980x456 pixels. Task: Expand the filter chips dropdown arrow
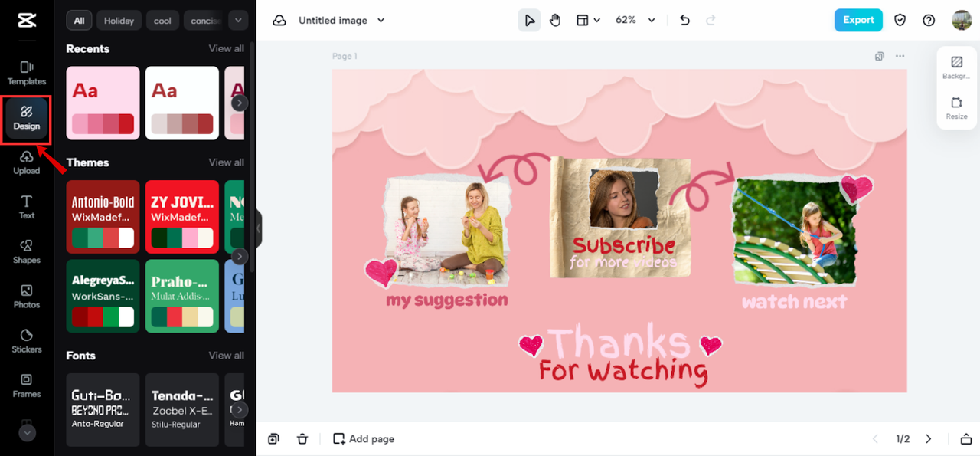(238, 21)
